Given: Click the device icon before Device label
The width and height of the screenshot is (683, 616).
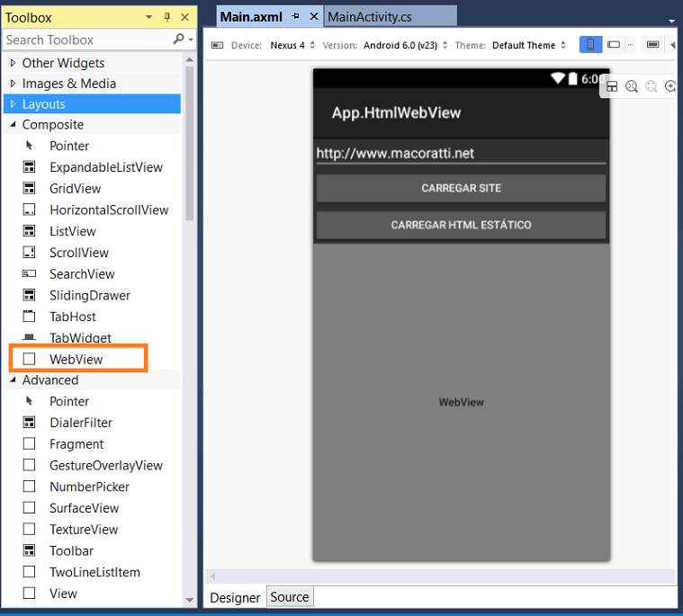Looking at the screenshot, I should pyautogui.click(x=218, y=45).
